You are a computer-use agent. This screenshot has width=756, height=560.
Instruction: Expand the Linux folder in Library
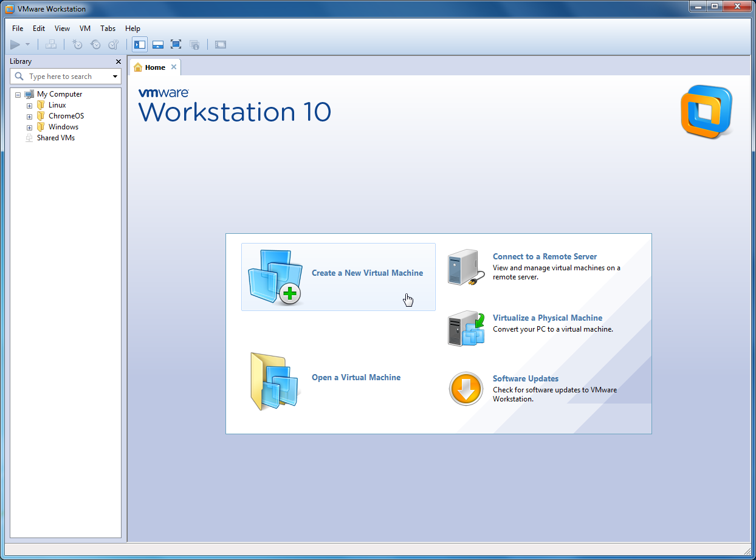[29, 106]
